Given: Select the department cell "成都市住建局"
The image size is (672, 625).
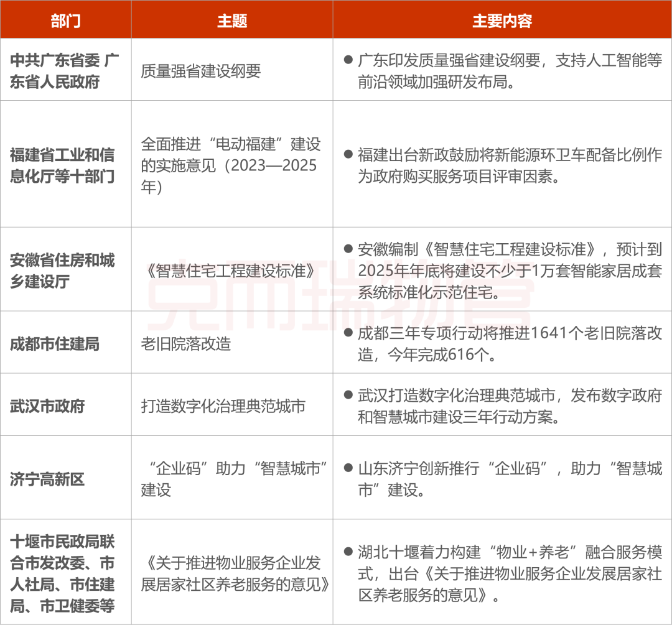Looking at the screenshot, I should (x=65, y=342).
